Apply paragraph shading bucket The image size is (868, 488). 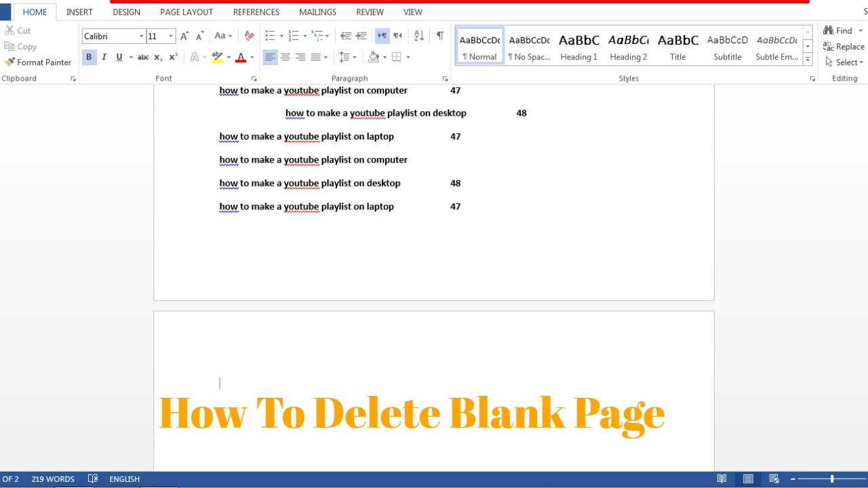point(374,58)
